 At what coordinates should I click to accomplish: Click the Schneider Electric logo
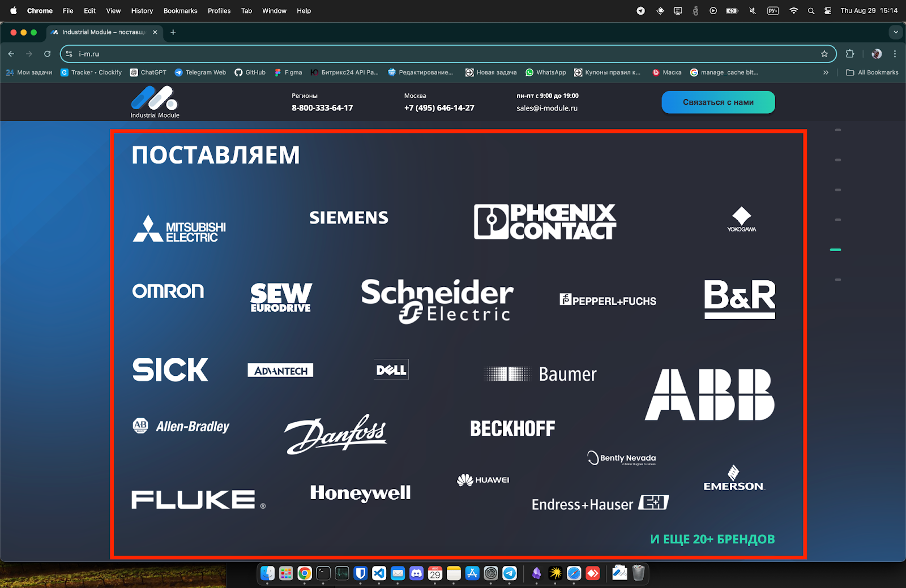pyautogui.click(x=437, y=301)
